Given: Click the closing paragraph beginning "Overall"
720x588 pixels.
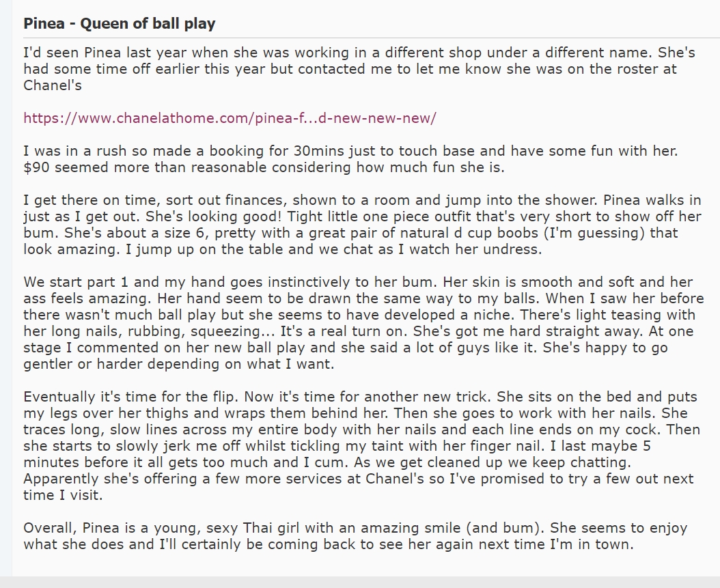Looking at the screenshot, I should click(355, 536).
